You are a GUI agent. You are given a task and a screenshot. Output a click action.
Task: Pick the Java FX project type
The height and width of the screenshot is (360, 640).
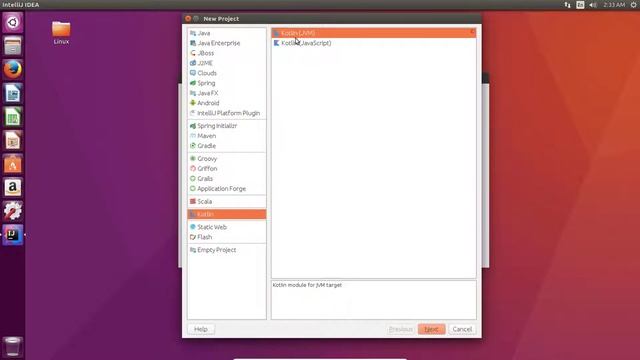click(x=227, y=93)
